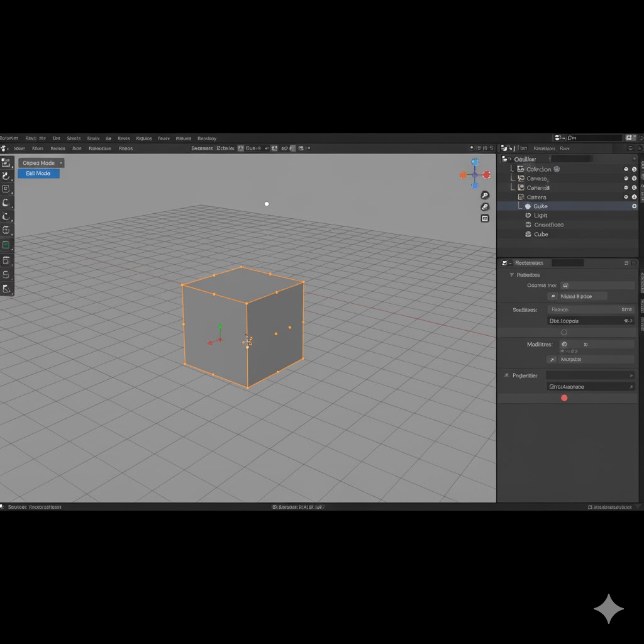This screenshot has width=644, height=644.
Task: Click the camera view icon near the navigation gizmo
Action: click(x=485, y=218)
